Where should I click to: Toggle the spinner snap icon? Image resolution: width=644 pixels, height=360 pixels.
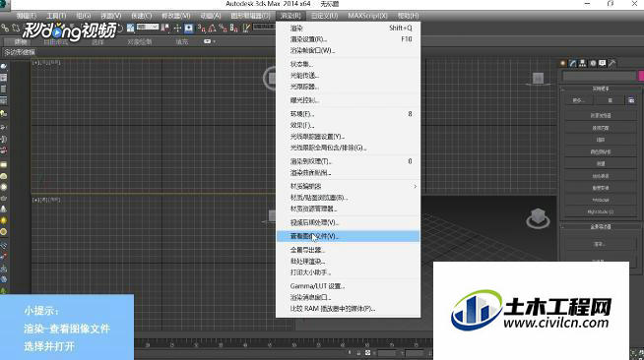coord(233,28)
